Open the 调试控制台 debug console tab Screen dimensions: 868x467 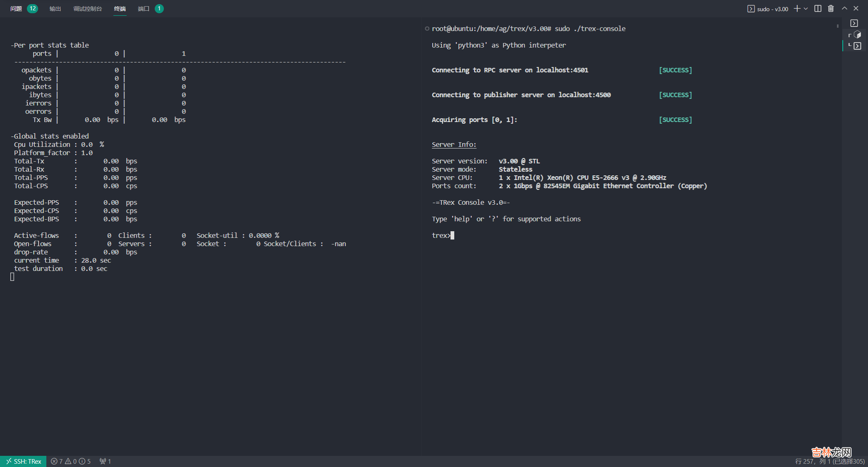pyautogui.click(x=87, y=9)
